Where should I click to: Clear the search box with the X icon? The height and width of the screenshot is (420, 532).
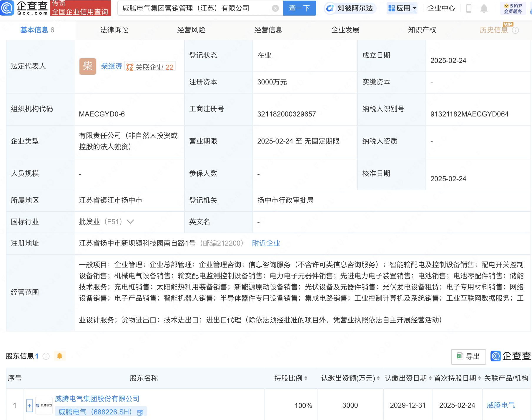(275, 8)
